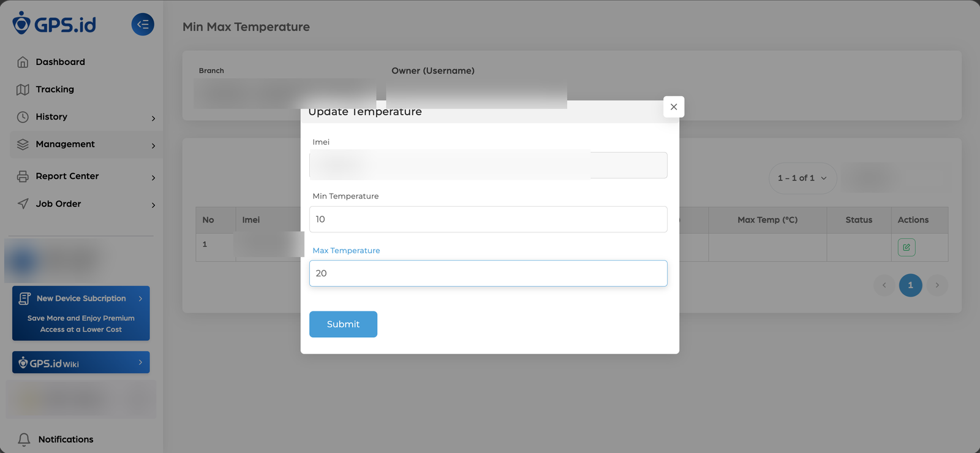The width and height of the screenshot is (980, 453).
Task: Focus the Min Temperature input field
Action: coord(488,219)
